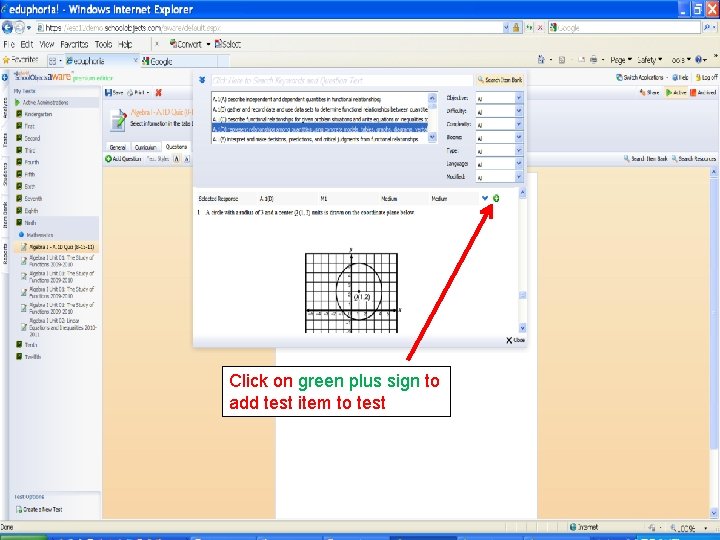720x540 pixels.
Task: Click the Add Question button
Action: (123, 159)
